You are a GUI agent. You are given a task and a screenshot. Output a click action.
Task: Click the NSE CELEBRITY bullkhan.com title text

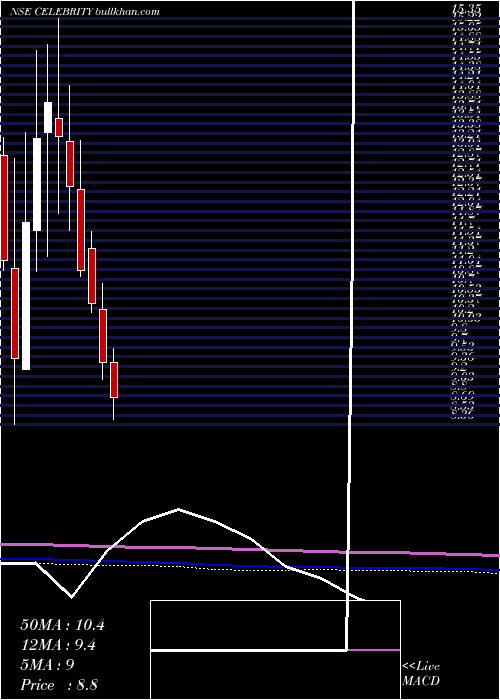tap(85, 12)
